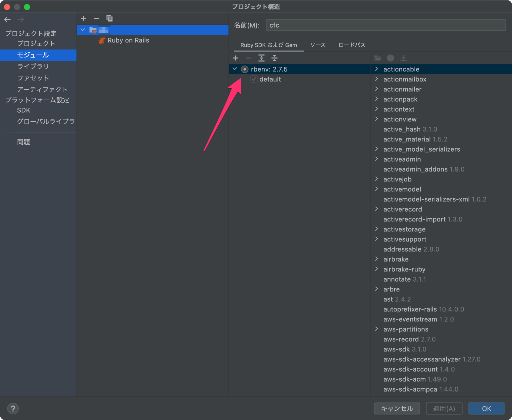Click the remove module minus icon
512x420 pixels.
[96, 18]
